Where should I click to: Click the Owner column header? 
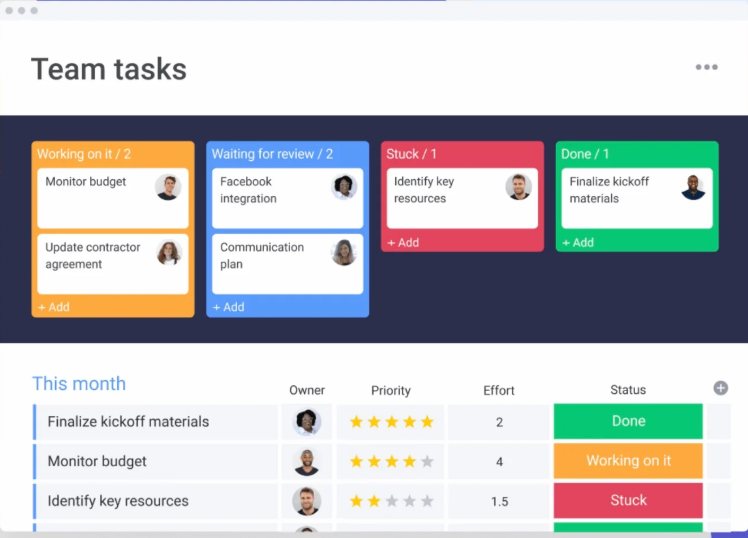307,390
